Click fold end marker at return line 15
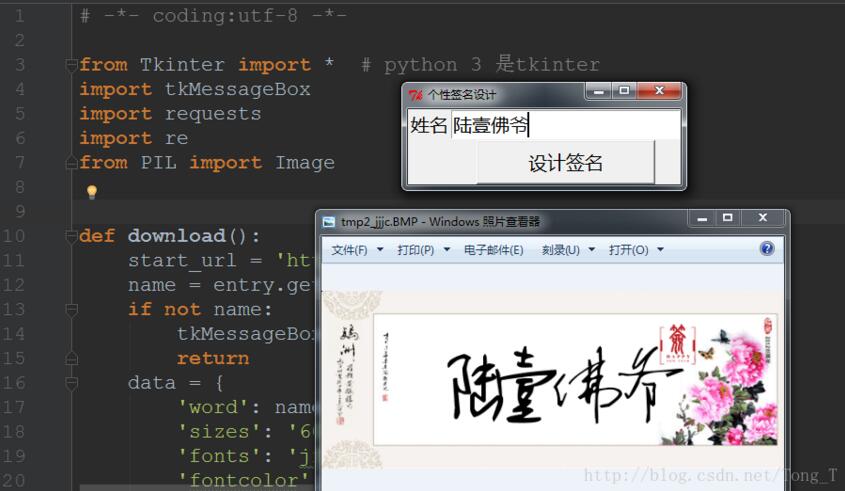The height and width of the screenshot is (491, 845). pyautogui.click(x=71, y=358)
